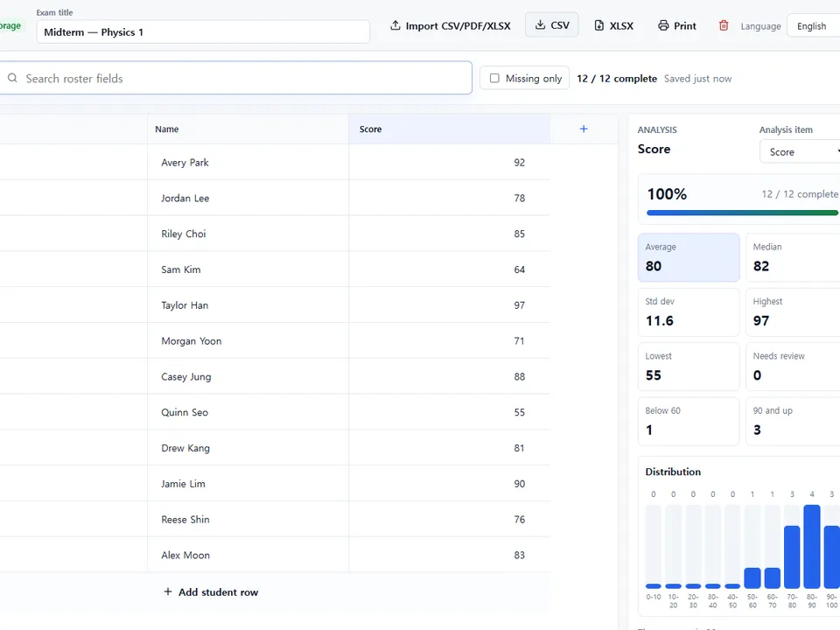This screenshot has height=630, width=840.
Task: Click Riley Choi's score 85
Action: (x=450, y=234)
